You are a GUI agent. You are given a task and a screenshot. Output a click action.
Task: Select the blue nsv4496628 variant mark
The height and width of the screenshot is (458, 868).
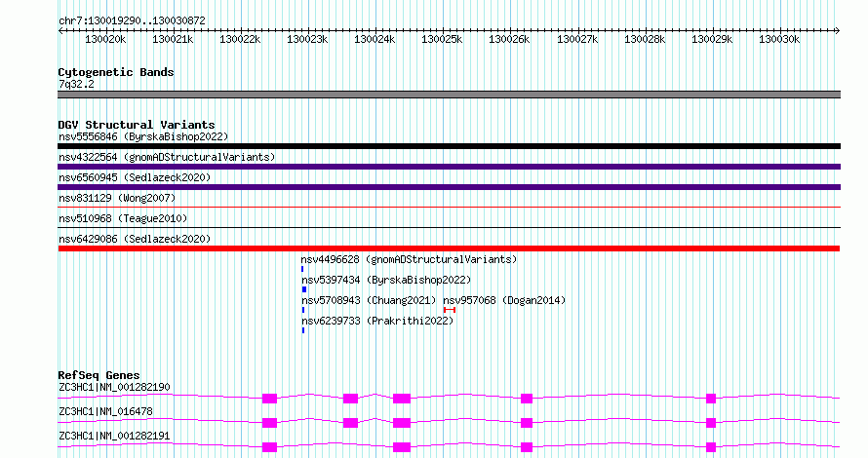tap(302, 269)
